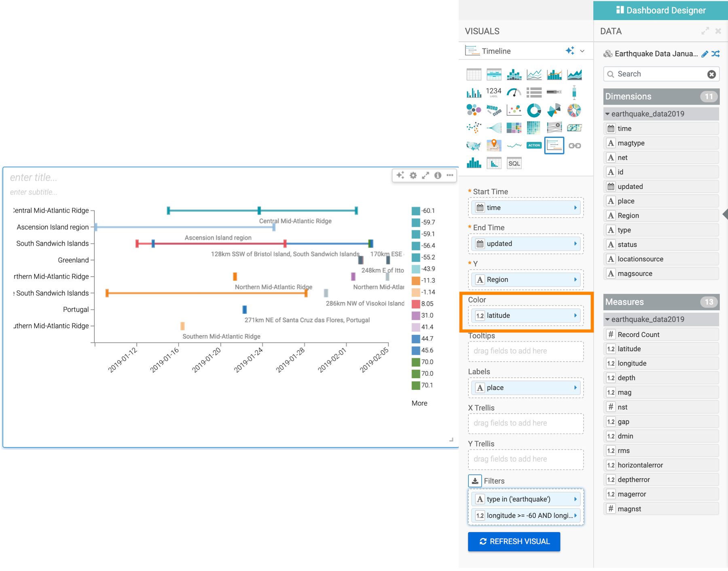Switch to the Dashboard Designer tab

pos(660,10)
